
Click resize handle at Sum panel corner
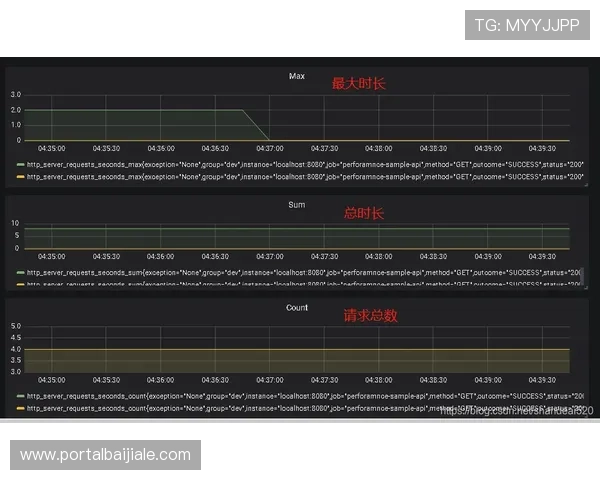tap(586, 288)
